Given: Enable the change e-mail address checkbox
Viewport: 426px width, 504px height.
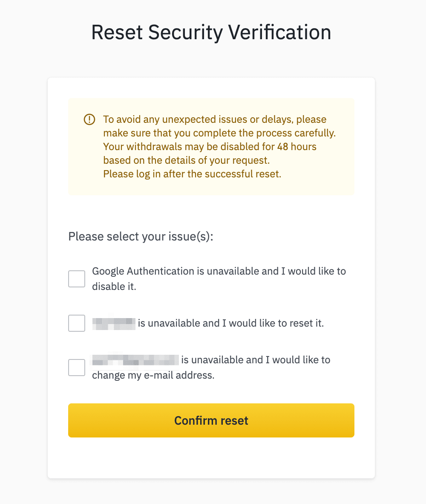Looking at the screenshot, I should pyautogui.click(x=77, y=368).
